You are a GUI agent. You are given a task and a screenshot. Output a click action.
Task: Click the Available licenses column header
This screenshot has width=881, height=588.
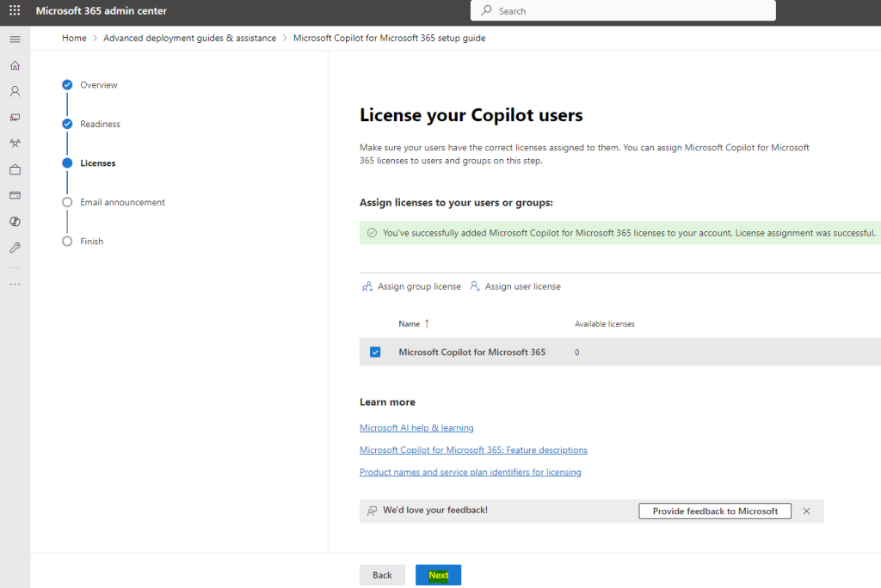tap(605, 324)
